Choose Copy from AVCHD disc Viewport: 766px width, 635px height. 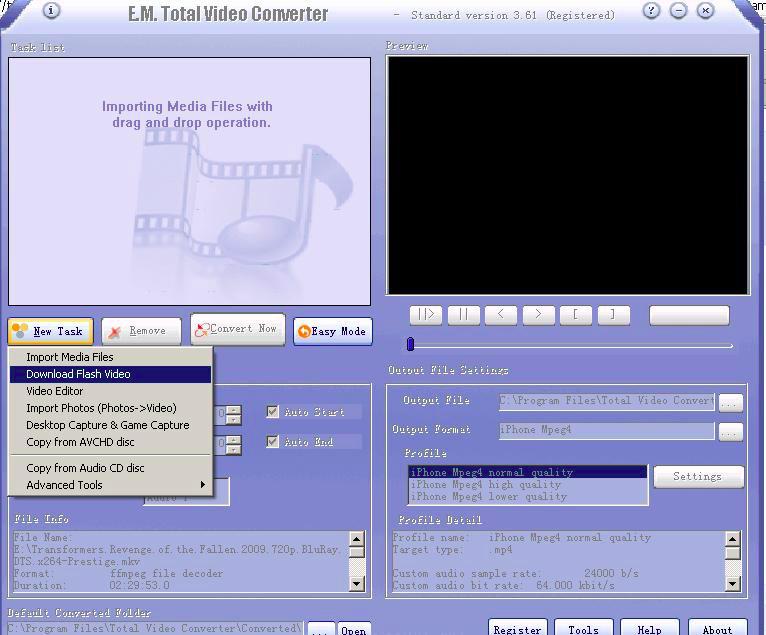pyautogui.click(x=110, y=442)
